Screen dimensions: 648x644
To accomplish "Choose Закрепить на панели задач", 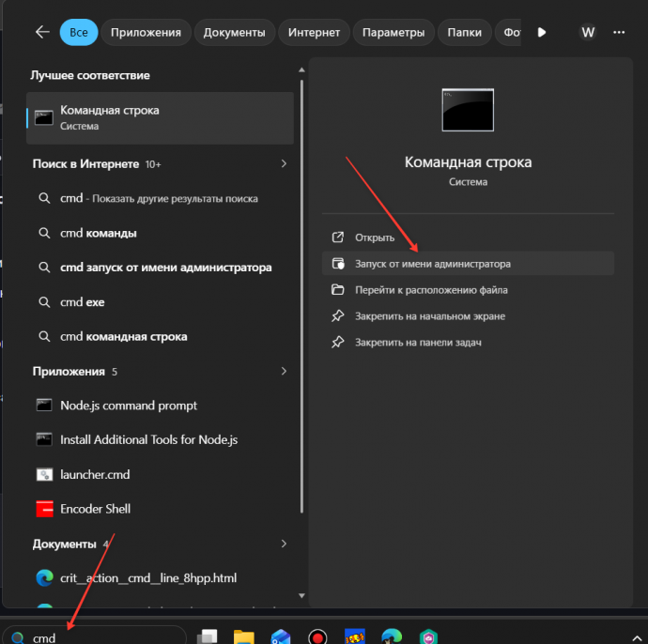I will (468, 343).
